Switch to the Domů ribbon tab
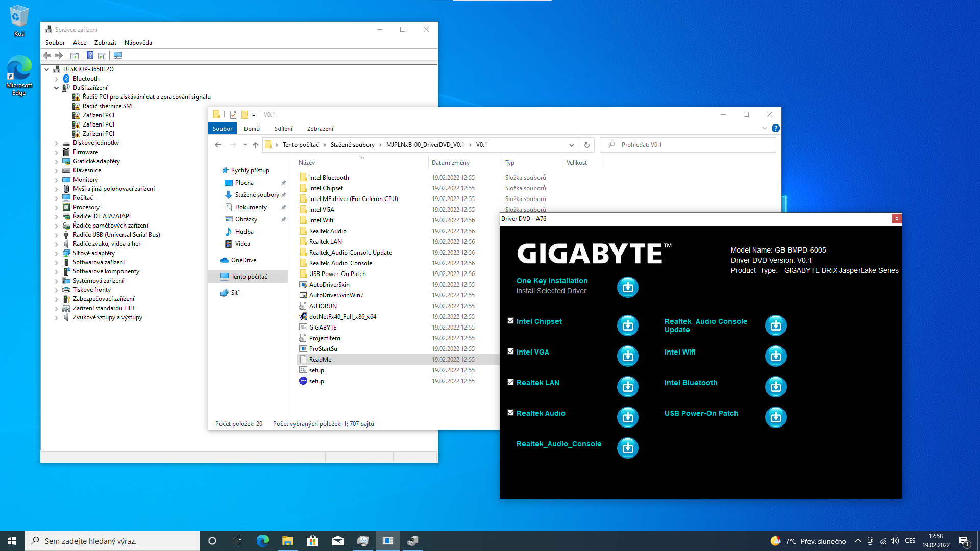Viewport: 980px width, 551px height. (252, 129)
